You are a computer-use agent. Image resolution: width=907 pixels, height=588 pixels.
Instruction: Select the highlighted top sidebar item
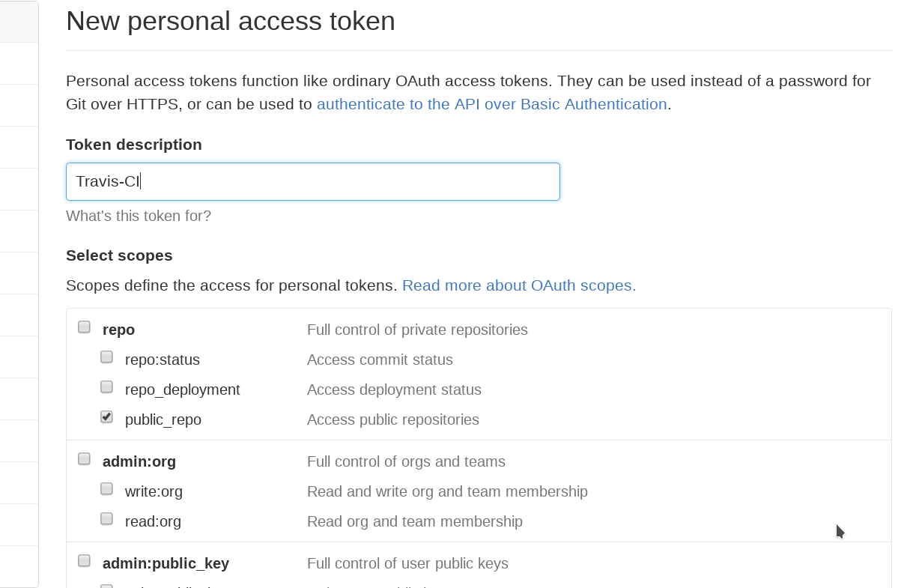19,22
